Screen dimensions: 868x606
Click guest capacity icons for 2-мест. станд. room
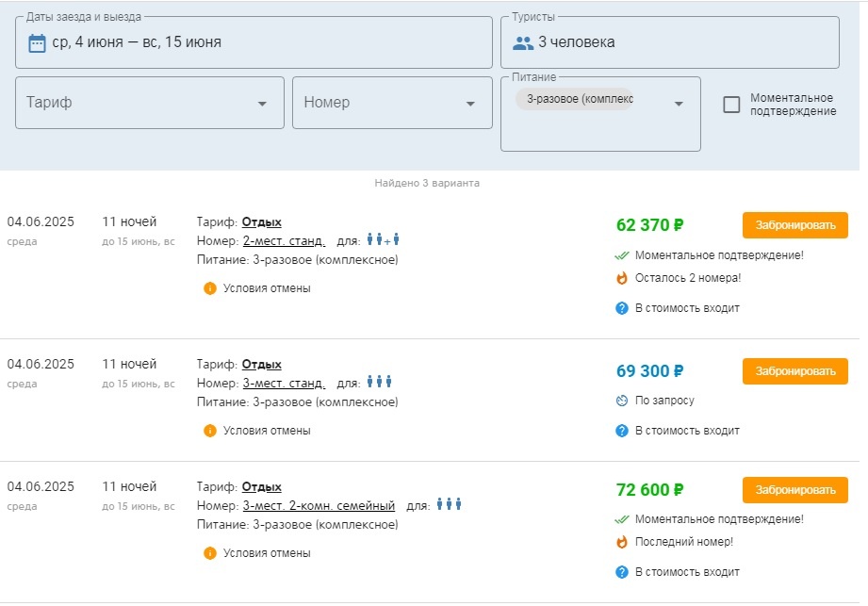tap(384, 240)
